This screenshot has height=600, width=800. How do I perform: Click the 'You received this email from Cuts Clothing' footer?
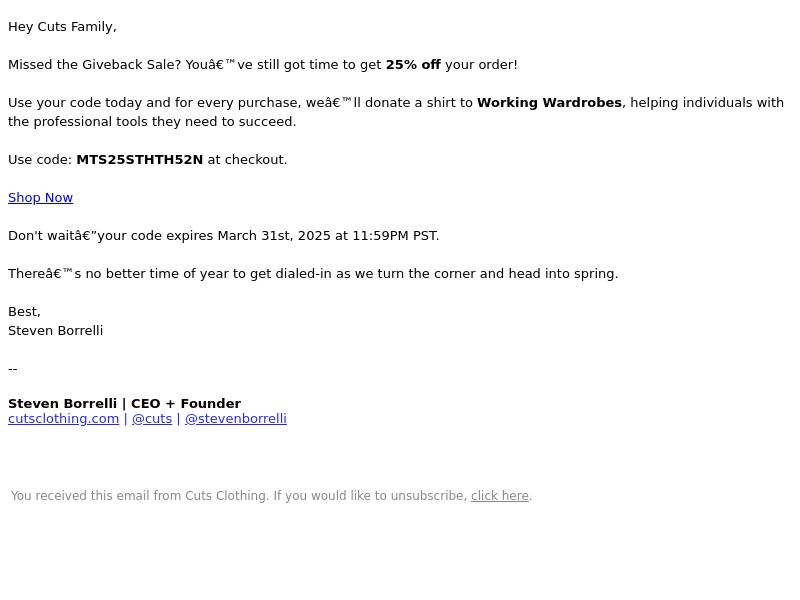coord(139,495)
